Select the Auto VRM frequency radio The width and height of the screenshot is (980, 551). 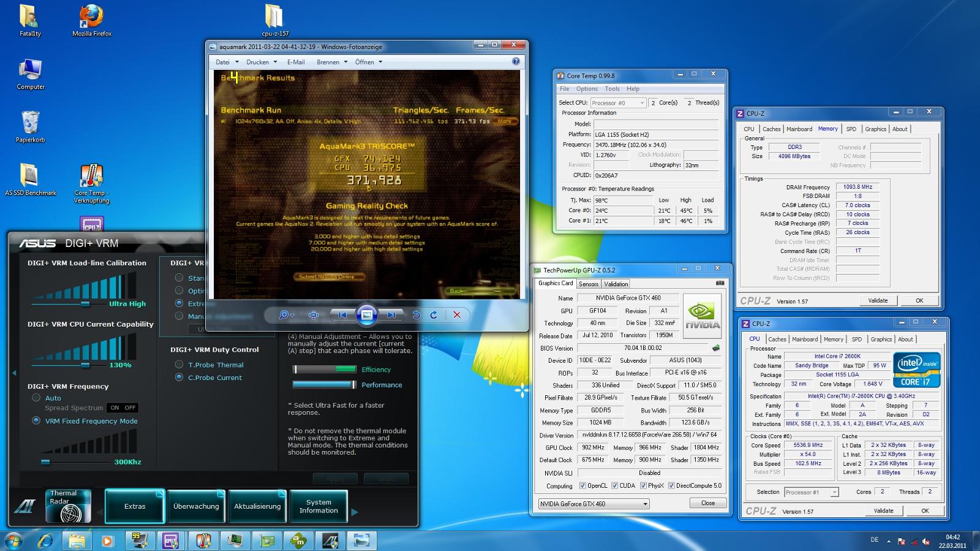[x=36, y=398]
